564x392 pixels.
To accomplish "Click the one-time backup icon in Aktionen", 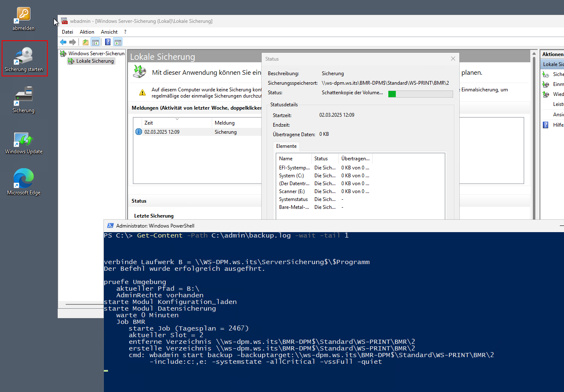I will [x=546, y=84].
